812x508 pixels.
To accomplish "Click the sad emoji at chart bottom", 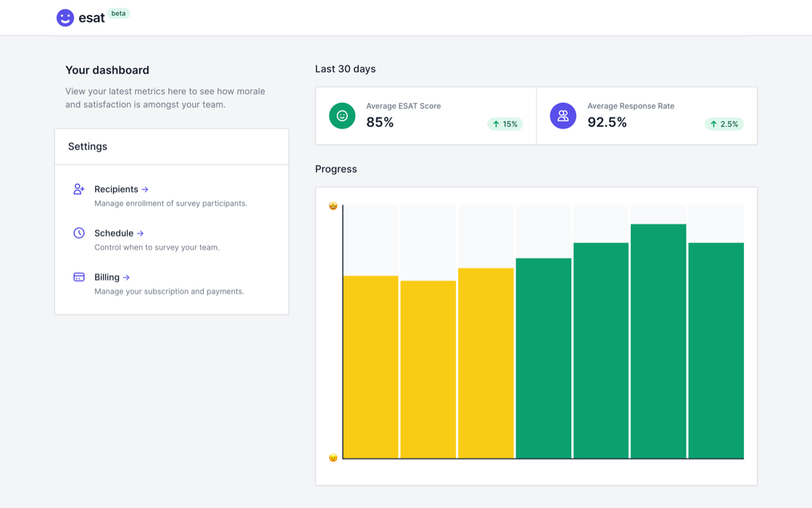I will tap(333, 458).
